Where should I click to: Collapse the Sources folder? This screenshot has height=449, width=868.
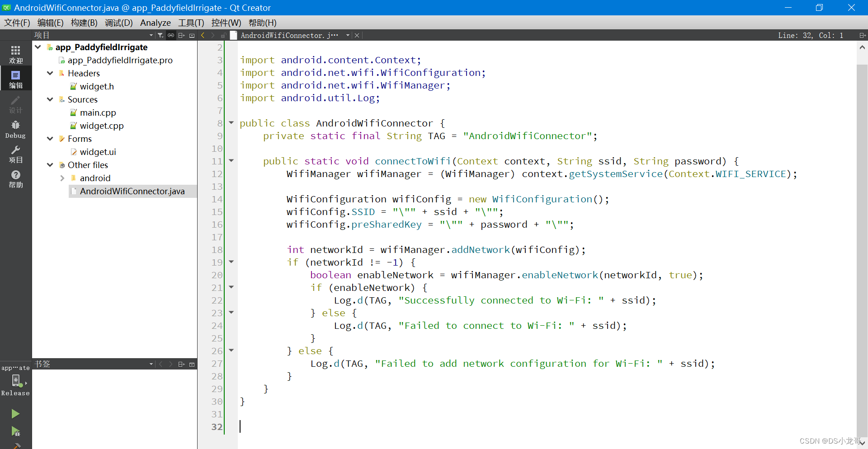pos(50,99)
